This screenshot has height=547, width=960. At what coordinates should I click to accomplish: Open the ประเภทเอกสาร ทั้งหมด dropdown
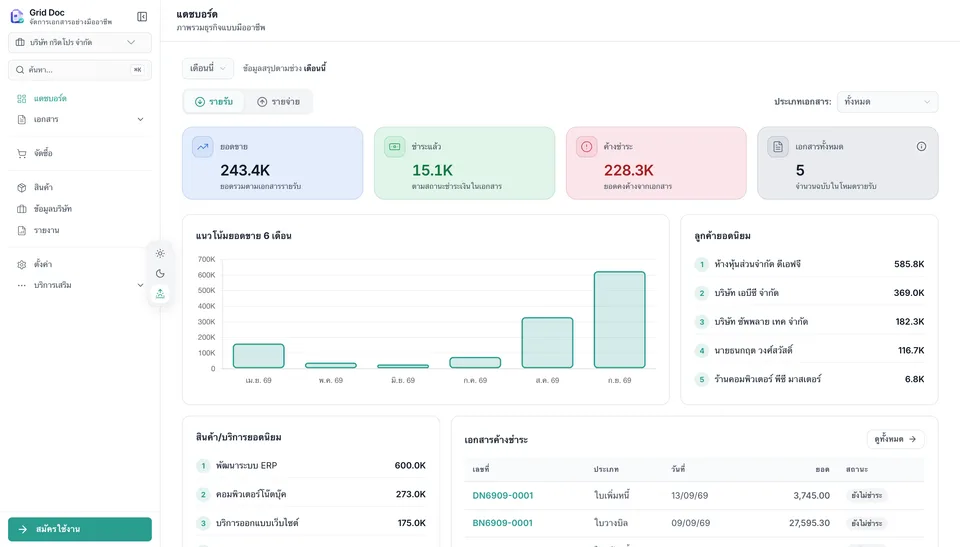tap(887, 102)
